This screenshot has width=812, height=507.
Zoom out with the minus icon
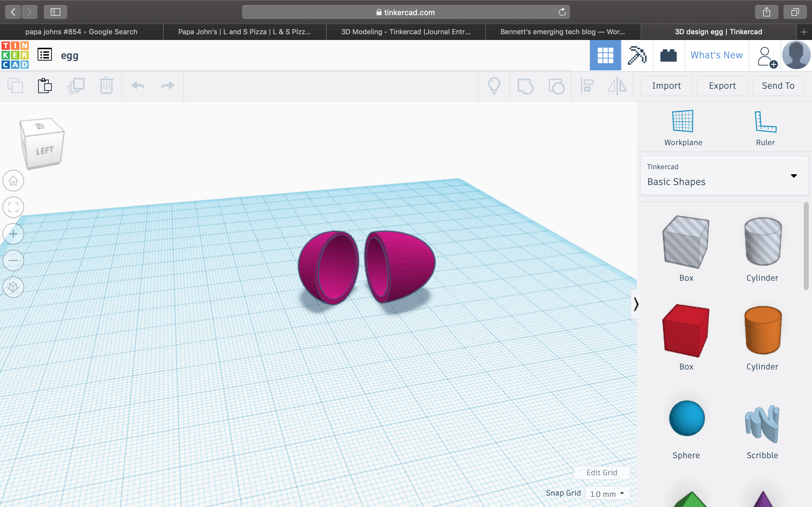(x=13, y=260)
